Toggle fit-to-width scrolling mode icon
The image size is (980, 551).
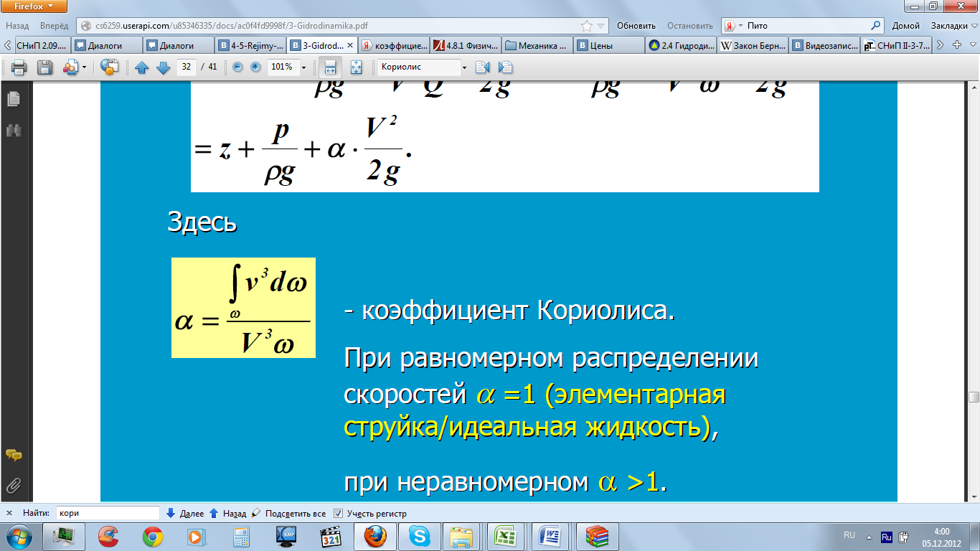[x=330, y=67]
